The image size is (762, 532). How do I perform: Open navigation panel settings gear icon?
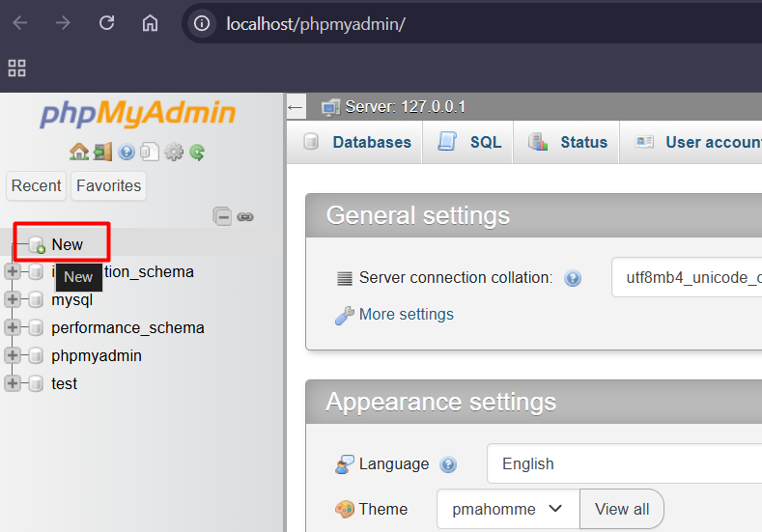tap(174, 153)
